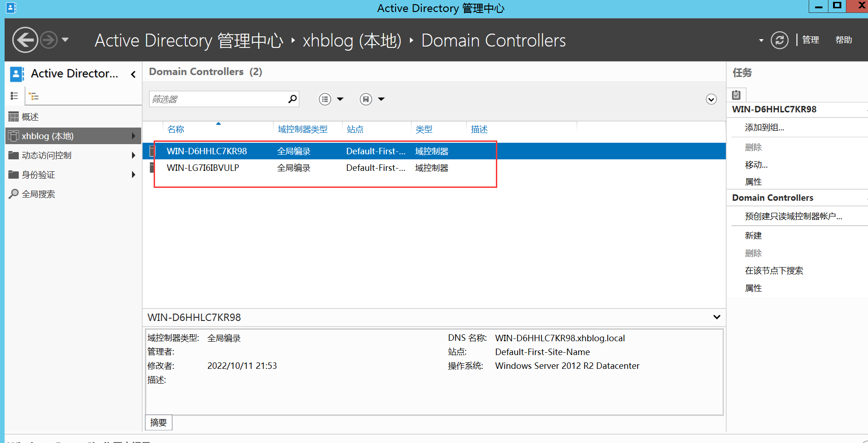The image size is (868, 443).
Task: Switch navigation to list view icon
Action: (14, 96)
